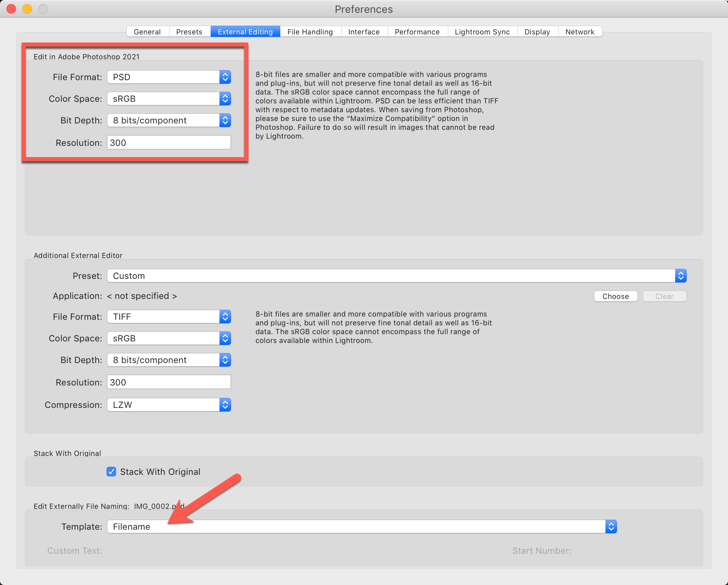
Task: Select the File Handling tab
Action: (310, 32)
